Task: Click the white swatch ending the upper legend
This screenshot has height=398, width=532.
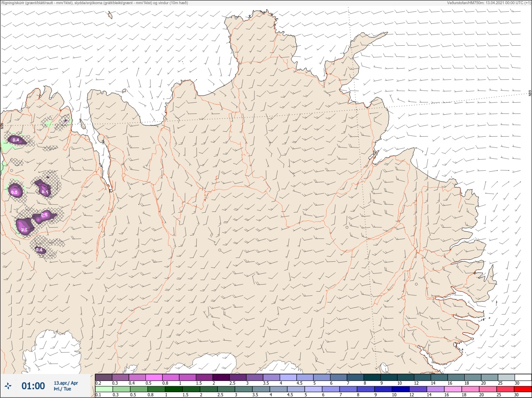Action: pyautogui.click(x=523, y=377)
